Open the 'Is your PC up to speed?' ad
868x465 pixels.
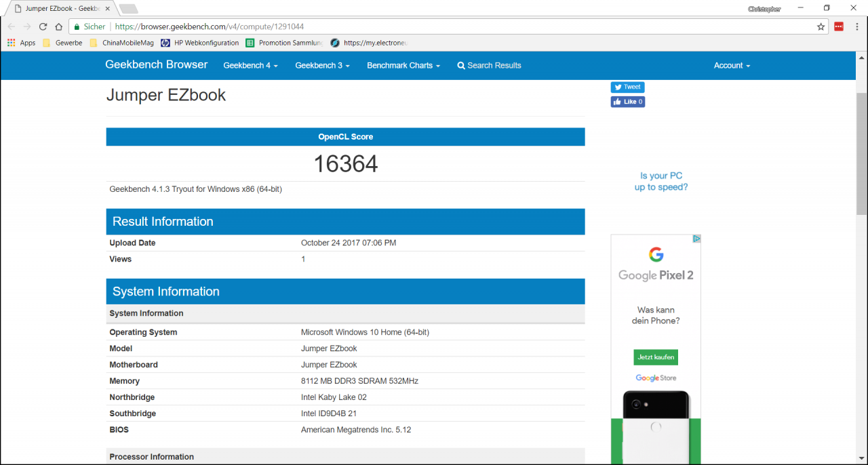pyautogui.click(x=661, y=182)
